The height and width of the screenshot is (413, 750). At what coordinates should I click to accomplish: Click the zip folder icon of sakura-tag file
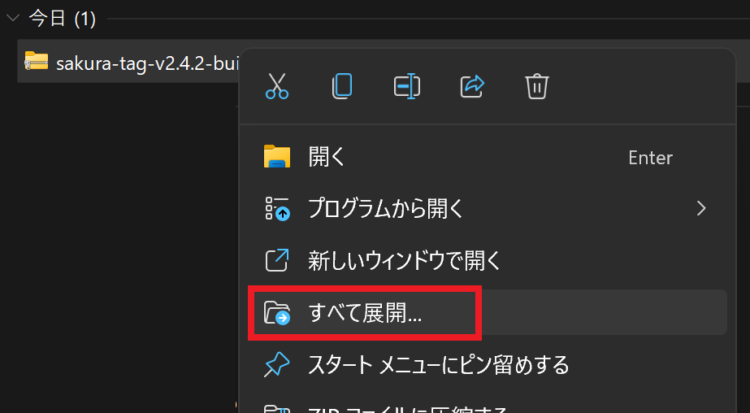[x=36, y=61]
